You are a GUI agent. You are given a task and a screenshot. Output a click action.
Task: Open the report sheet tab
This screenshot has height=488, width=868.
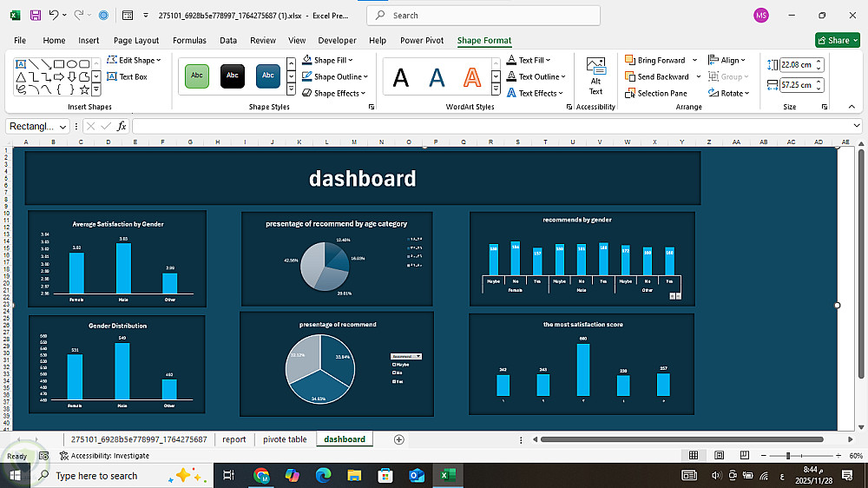click(x=234, y=439)
